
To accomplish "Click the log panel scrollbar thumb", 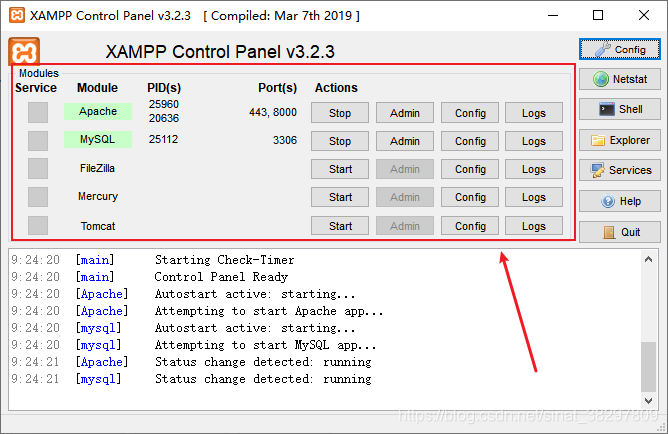I will [x=648, y=366].
